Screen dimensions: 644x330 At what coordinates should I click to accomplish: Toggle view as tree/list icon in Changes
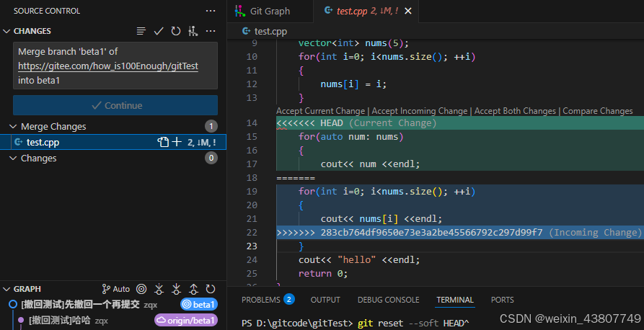[141, 31]
